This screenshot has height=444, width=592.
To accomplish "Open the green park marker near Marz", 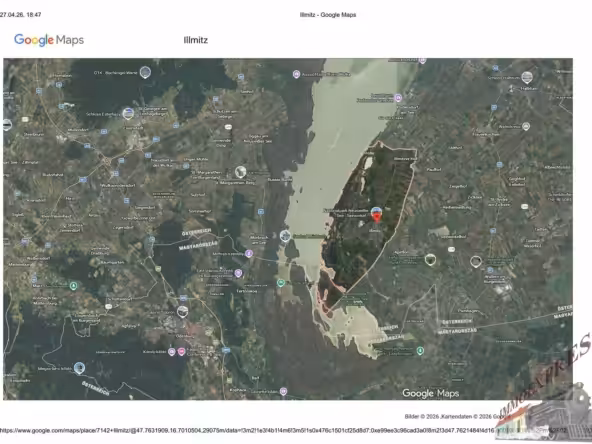I will [x=74, y=286].
